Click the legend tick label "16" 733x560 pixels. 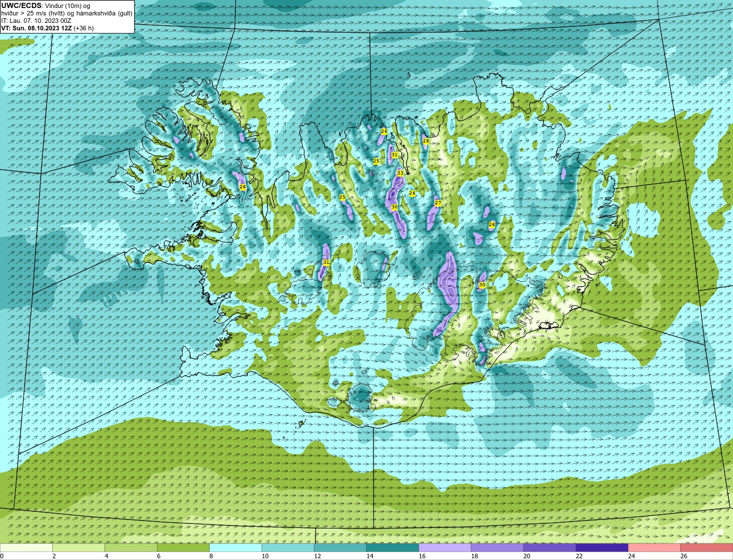tap(422, 556)
